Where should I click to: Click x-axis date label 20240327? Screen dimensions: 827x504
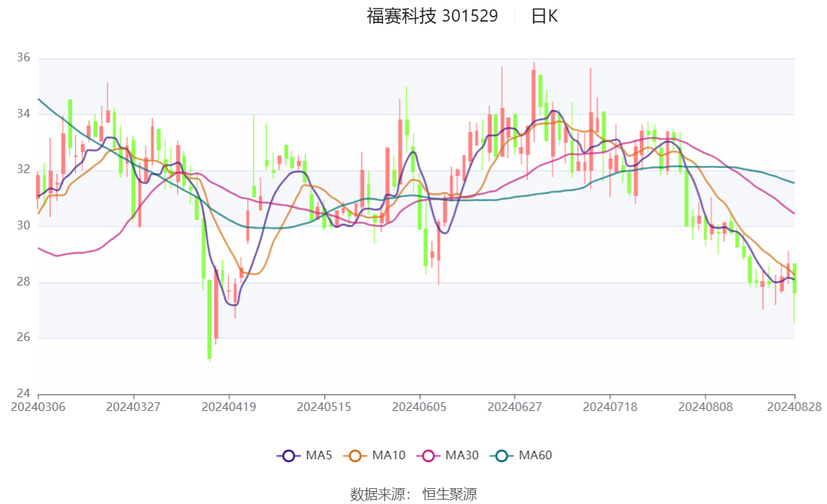pos(133,407)
